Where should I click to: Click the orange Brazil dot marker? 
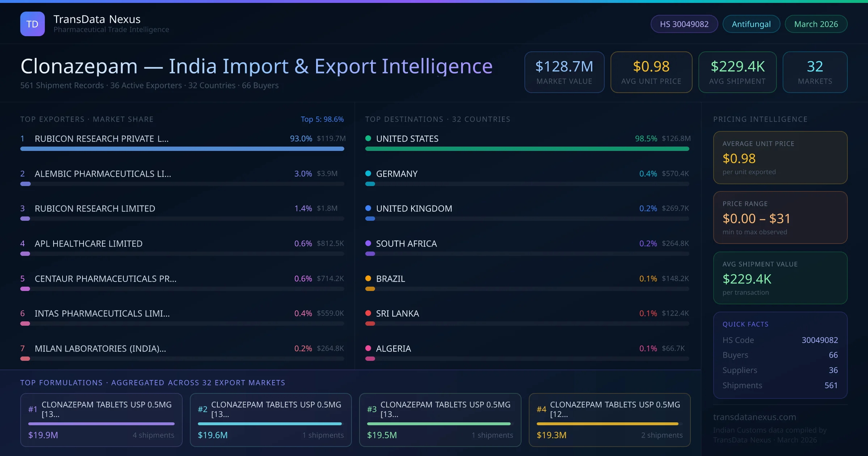[x=368, y=278]
